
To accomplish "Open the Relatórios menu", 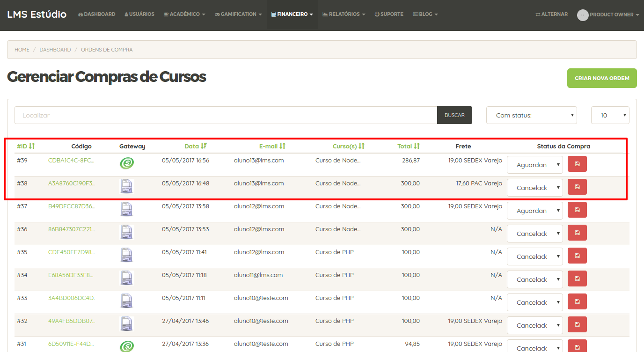I will [344, 15].
